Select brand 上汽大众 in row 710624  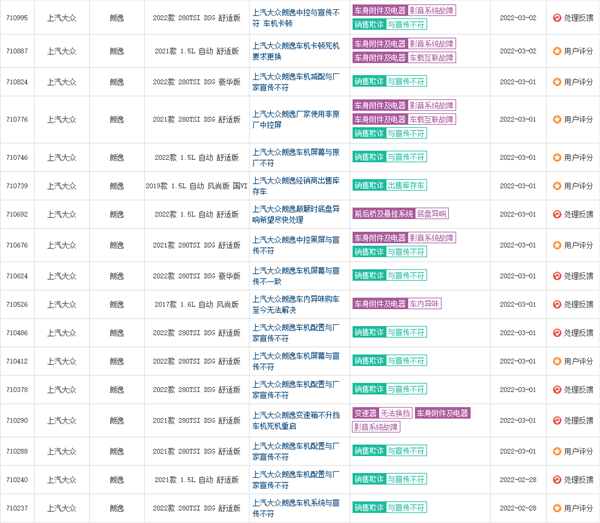pyautogui.click(x=62, y=276)
